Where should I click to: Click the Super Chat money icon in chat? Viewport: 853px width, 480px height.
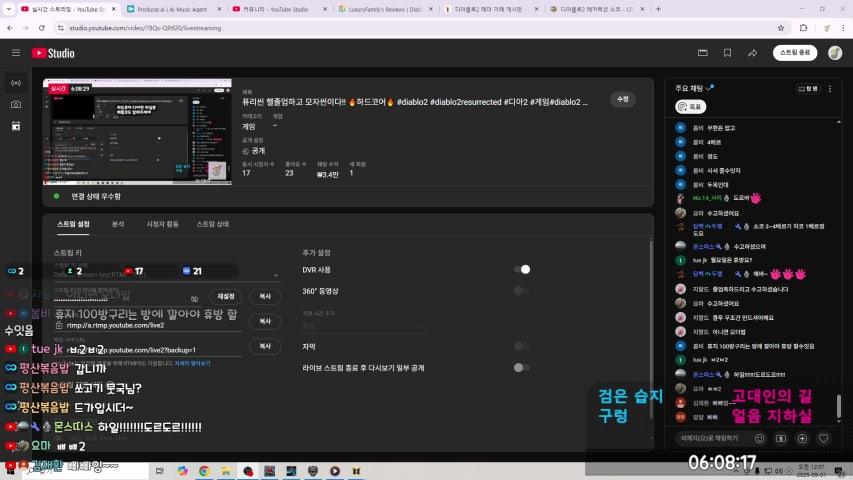point(781,438)
